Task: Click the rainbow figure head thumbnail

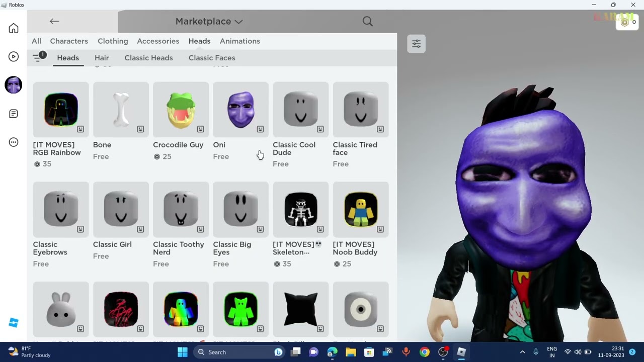Action: (x=181, y=309)
